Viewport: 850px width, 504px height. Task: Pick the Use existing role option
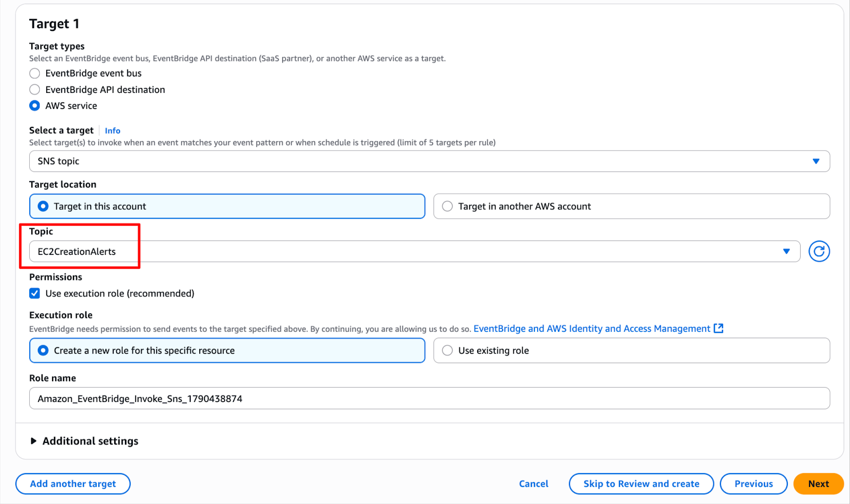pyautogui.click(x=448, y=351)
